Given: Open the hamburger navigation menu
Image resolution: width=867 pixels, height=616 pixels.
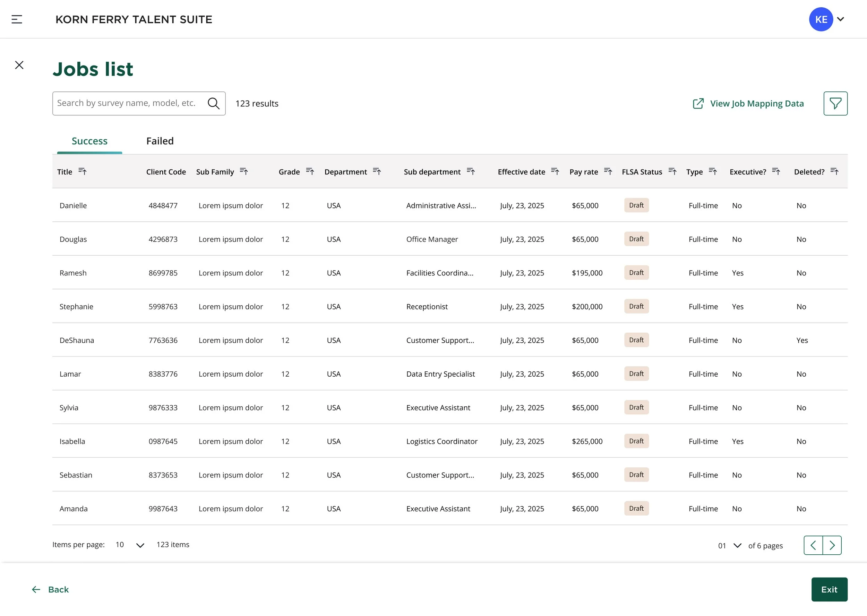Looking at the screenshot, I should 17,19.
